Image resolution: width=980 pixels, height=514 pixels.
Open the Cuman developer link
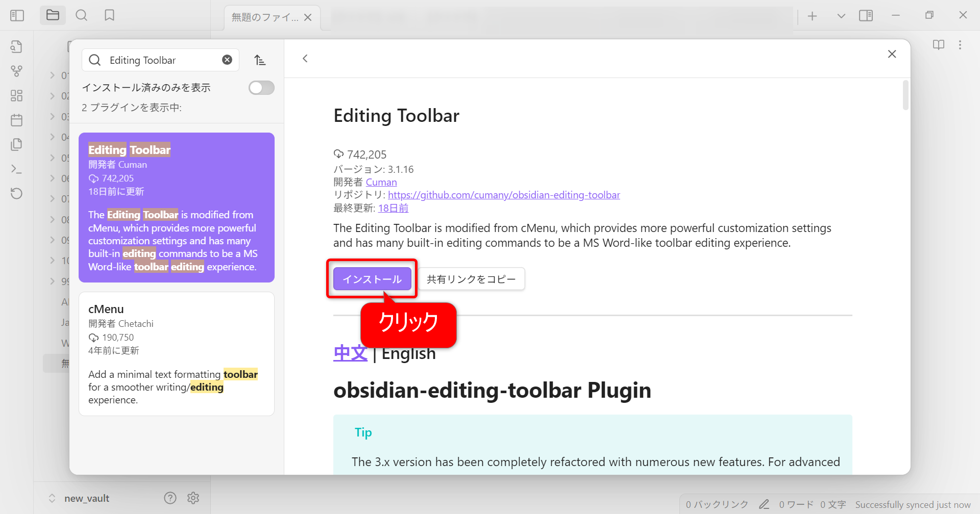point(381,182)
